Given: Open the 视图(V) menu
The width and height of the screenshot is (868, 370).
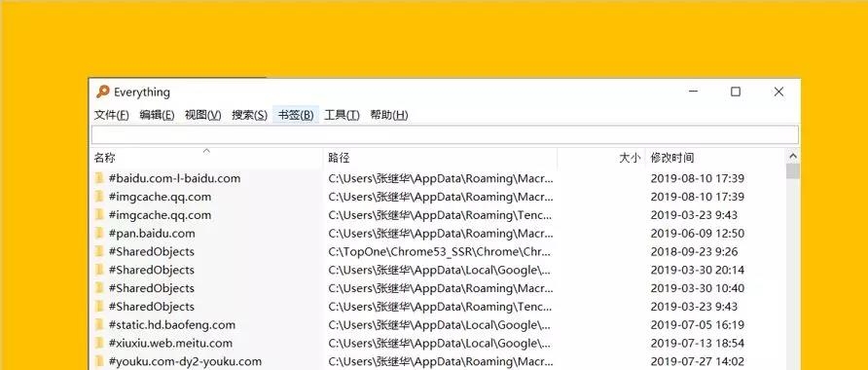Looking at the screenshot, I should click(x=203, y=115).
